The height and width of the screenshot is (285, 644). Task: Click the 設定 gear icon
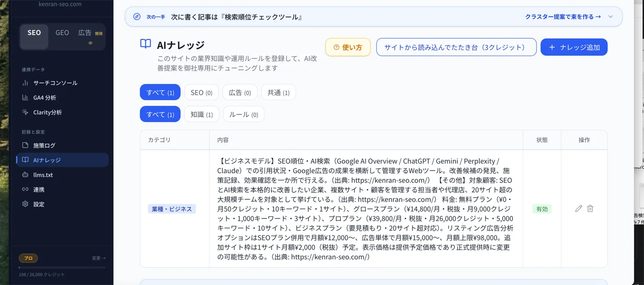tap(25, 204)
